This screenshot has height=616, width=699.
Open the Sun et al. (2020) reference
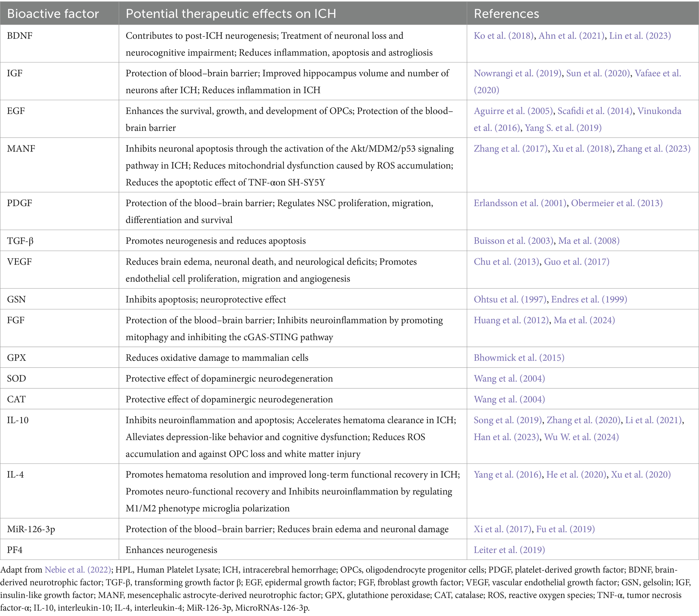(x=598, y=73)
